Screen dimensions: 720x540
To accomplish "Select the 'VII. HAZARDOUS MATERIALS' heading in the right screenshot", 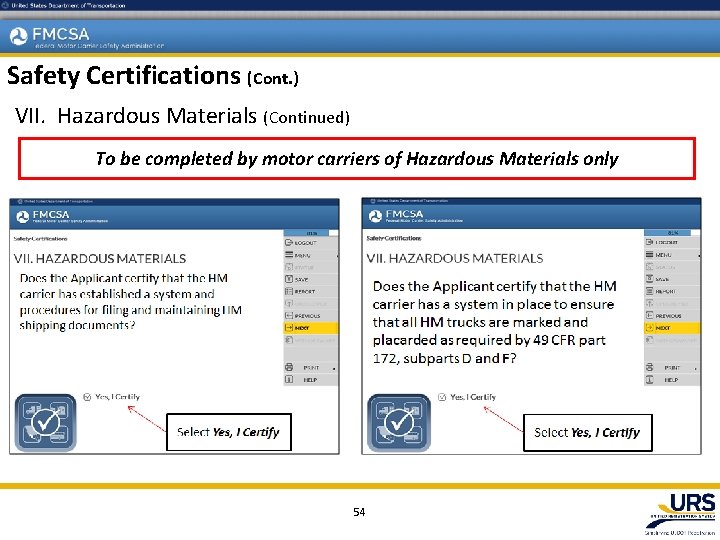I will click(x=455, y=258).
